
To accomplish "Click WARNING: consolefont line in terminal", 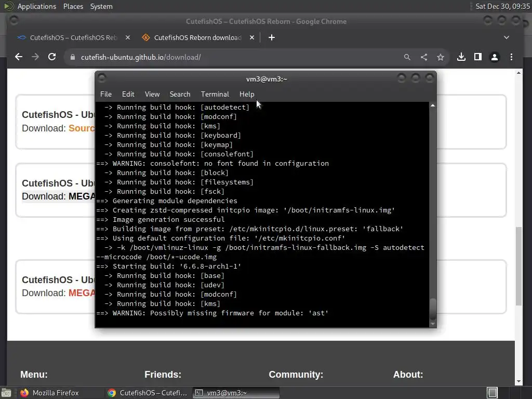I will [212, 164].
